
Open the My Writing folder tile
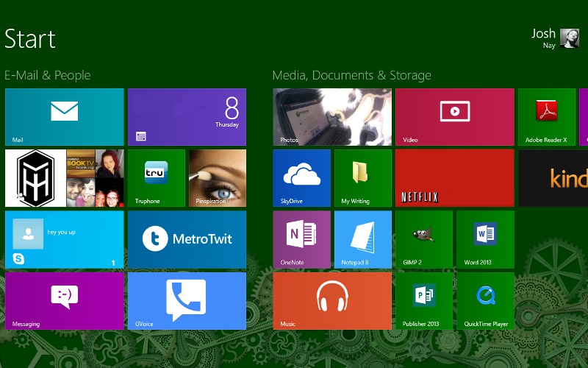coord(363,178)
